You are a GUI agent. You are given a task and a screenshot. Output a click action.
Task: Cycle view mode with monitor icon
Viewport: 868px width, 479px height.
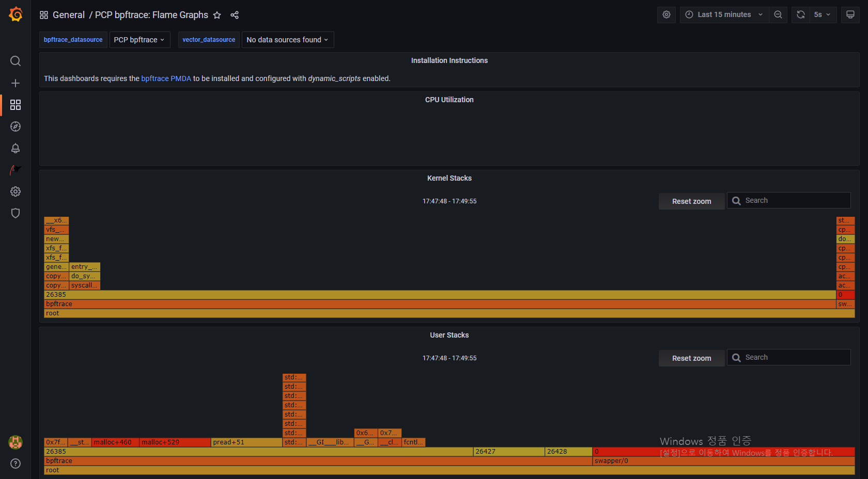[850, 14]
